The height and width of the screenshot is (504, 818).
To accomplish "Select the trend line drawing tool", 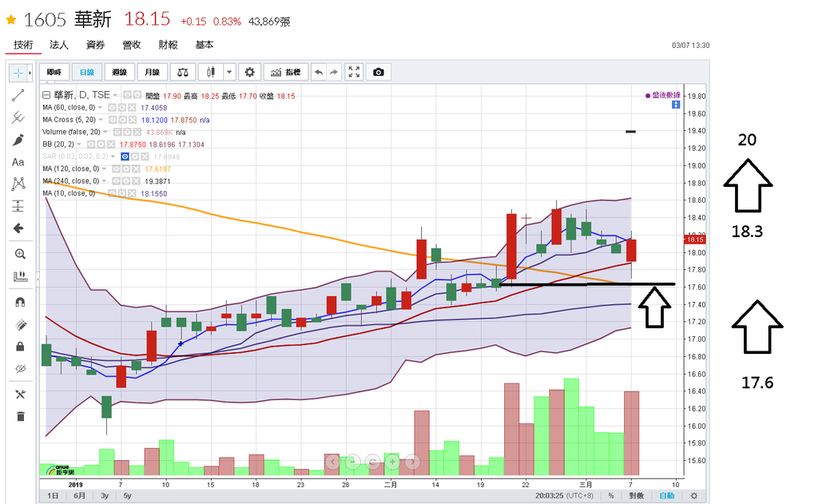I will 18,96.
